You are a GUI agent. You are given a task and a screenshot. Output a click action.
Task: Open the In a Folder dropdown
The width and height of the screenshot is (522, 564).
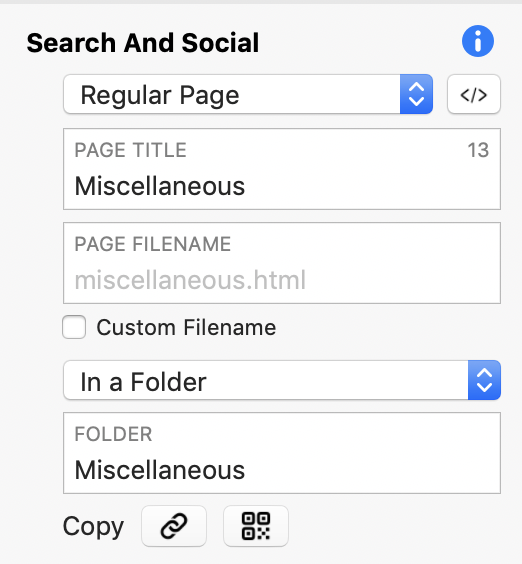tap(282, 380)
